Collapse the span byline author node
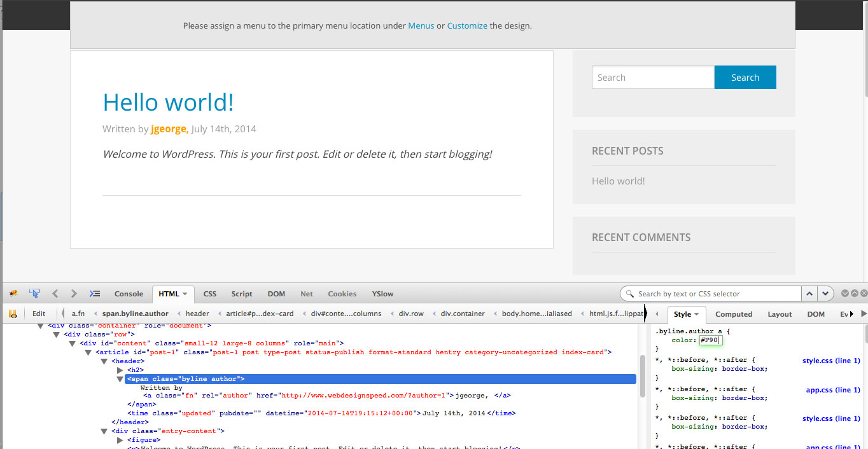868x449 pixels. click(120, 379)
